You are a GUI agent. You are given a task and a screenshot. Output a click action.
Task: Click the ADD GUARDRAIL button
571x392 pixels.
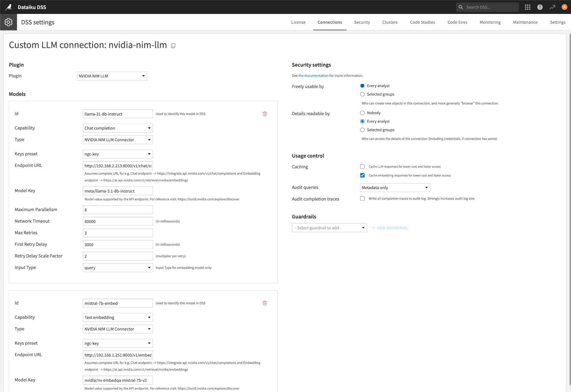pos(390,228)
